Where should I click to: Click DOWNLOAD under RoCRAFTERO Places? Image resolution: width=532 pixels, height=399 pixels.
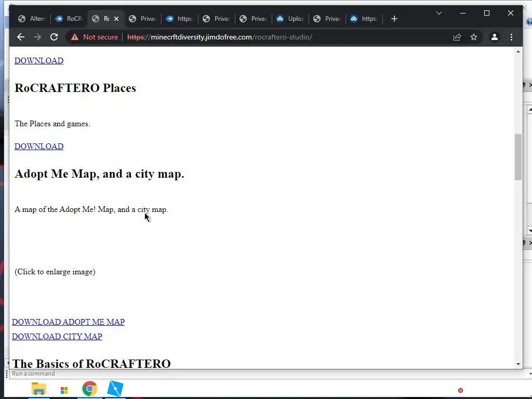(39, 146)
